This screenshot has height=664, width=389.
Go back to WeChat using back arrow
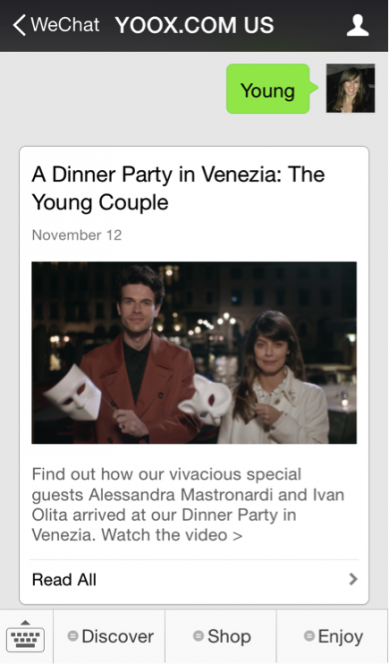point(19,25)
